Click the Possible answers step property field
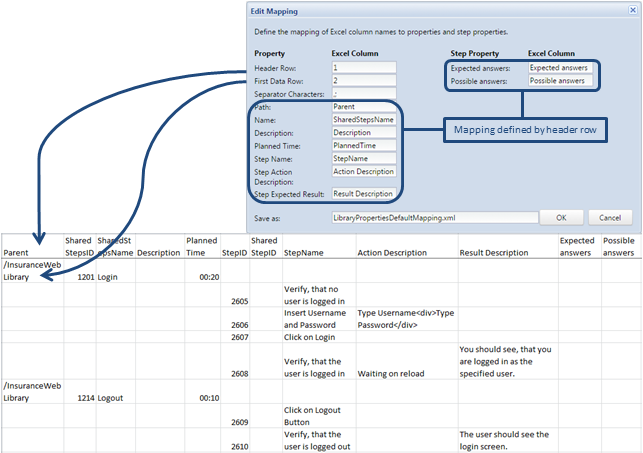This screenshot has width=643, height=453. [560, 81]
